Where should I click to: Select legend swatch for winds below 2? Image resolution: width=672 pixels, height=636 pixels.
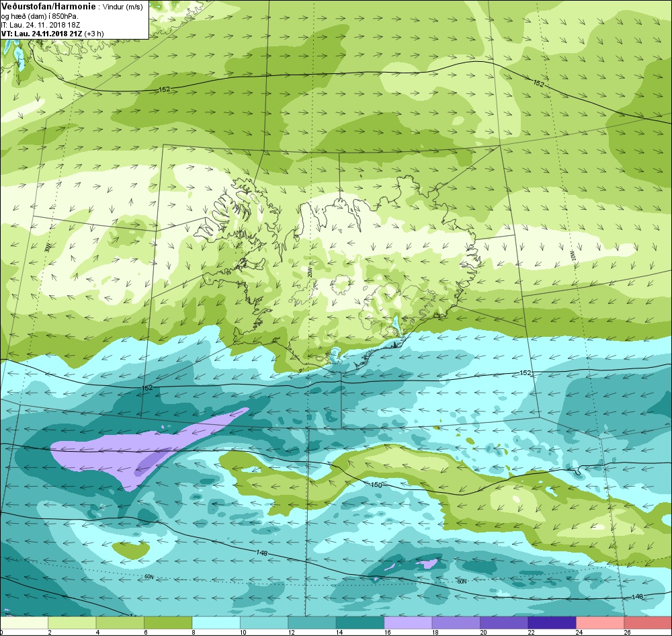[x=24, y=623]
